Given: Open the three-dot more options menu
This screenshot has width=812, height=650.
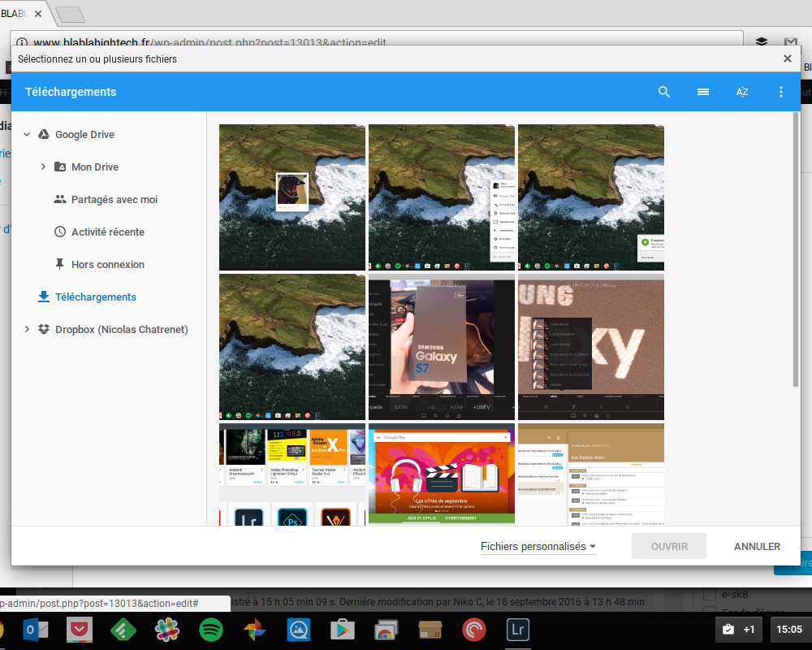Looking at the screenshot, I should pos(781,92).
